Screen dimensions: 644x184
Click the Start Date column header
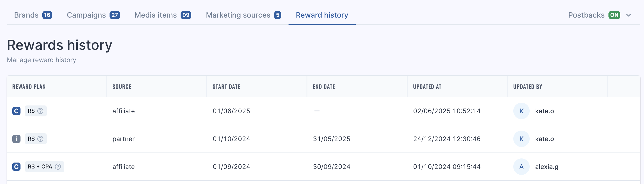coord(226,87)
